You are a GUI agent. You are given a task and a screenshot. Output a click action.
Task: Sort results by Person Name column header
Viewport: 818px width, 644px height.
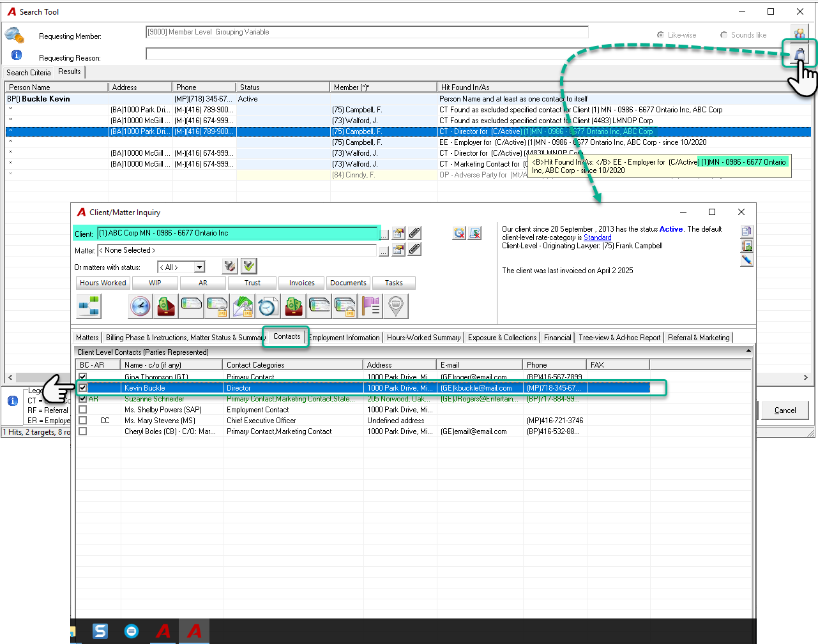(56, 87)
